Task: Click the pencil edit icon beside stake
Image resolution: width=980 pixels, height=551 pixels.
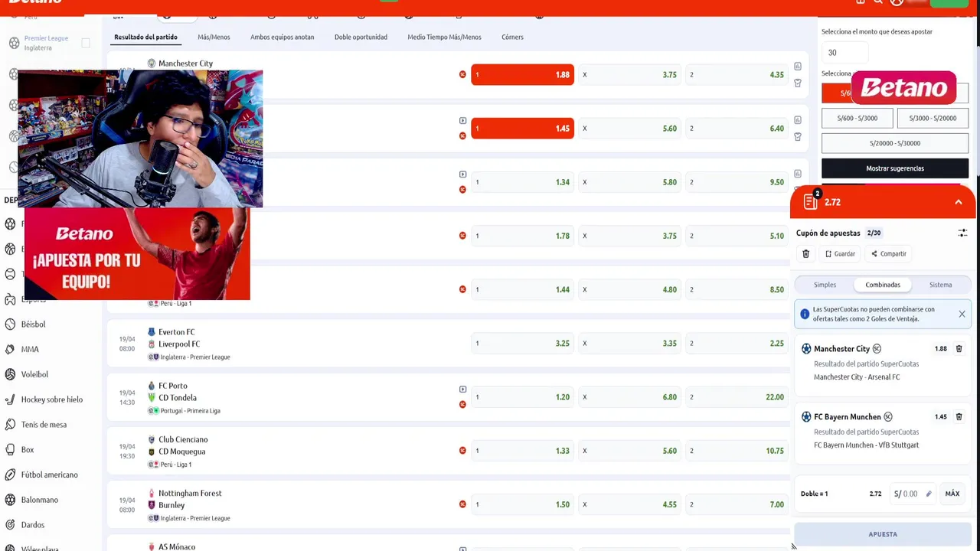Action: 929,494
